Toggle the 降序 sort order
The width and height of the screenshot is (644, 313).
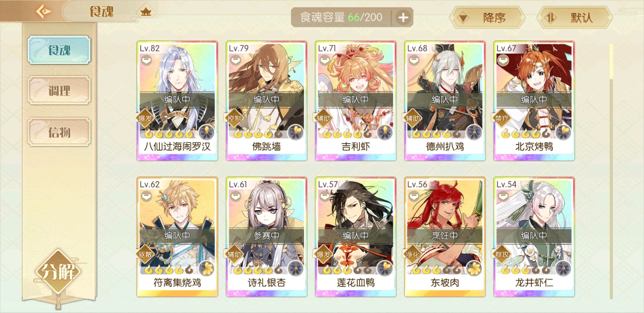(487, 18)
